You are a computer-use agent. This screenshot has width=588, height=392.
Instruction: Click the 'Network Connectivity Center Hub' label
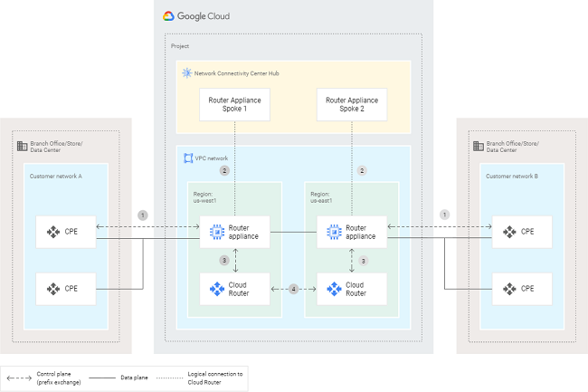tap(237, 73)
